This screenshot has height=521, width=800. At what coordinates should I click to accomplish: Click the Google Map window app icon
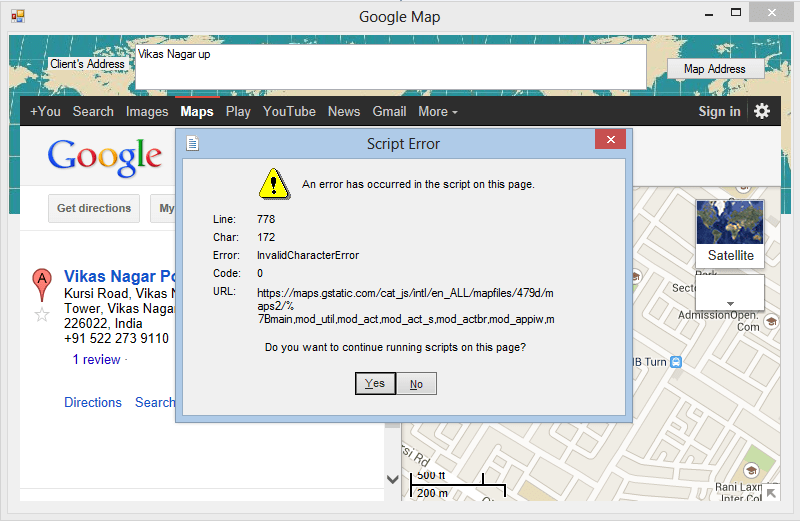tap(17, 16)
